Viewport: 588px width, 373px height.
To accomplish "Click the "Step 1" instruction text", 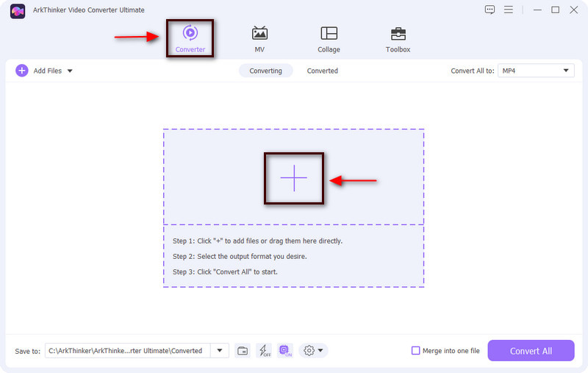I will [x=257, y=241].
